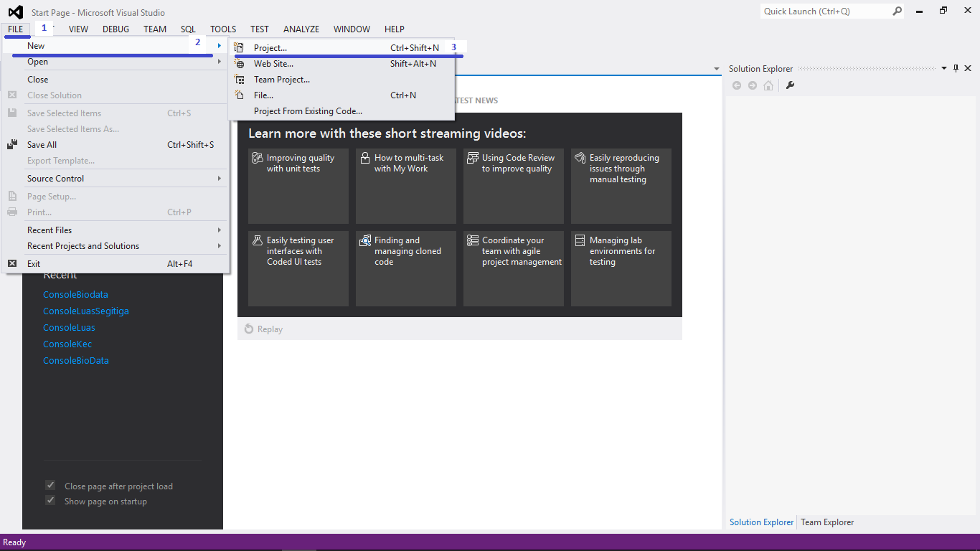Click the New Team Project icon

coord(238,79)
